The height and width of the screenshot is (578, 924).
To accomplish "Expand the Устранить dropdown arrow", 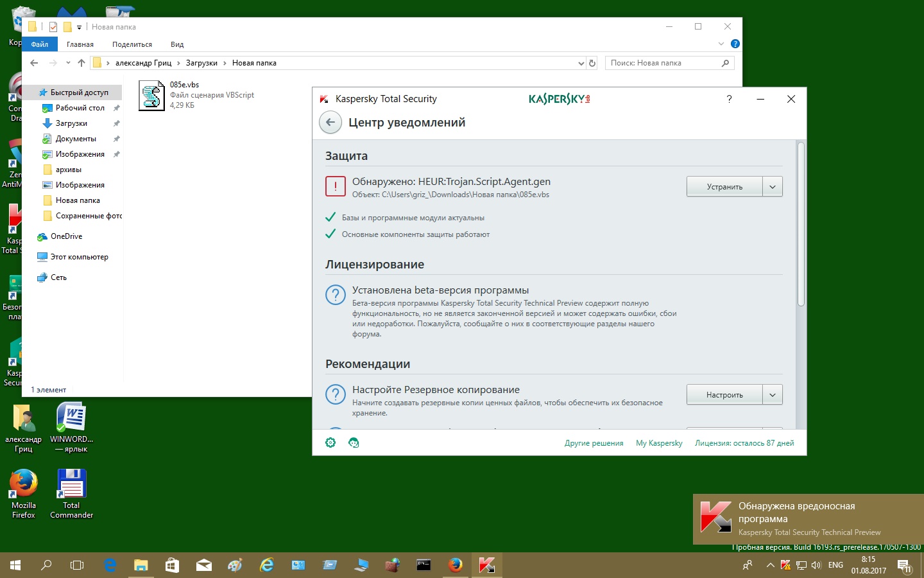I will tap(773, 187).
